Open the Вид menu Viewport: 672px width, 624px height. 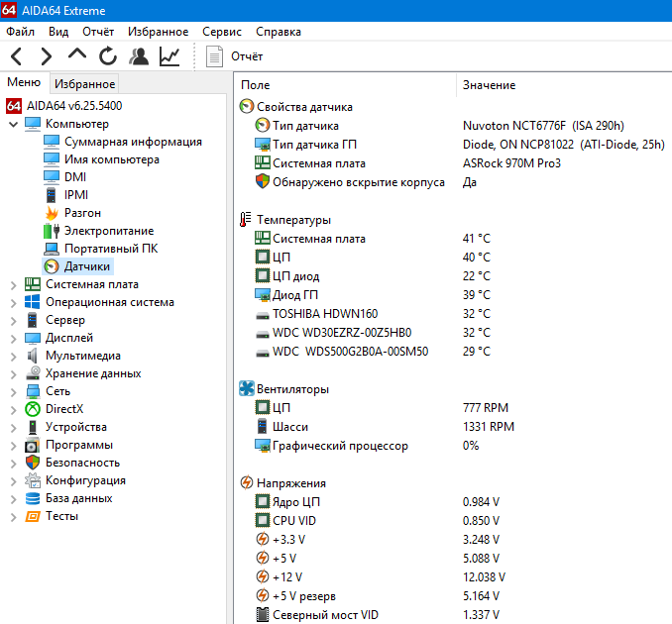click(x=58, y=32)
